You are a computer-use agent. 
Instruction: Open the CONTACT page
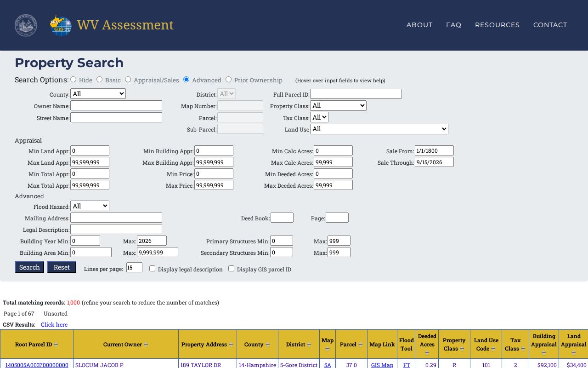(x=550, y=25)
